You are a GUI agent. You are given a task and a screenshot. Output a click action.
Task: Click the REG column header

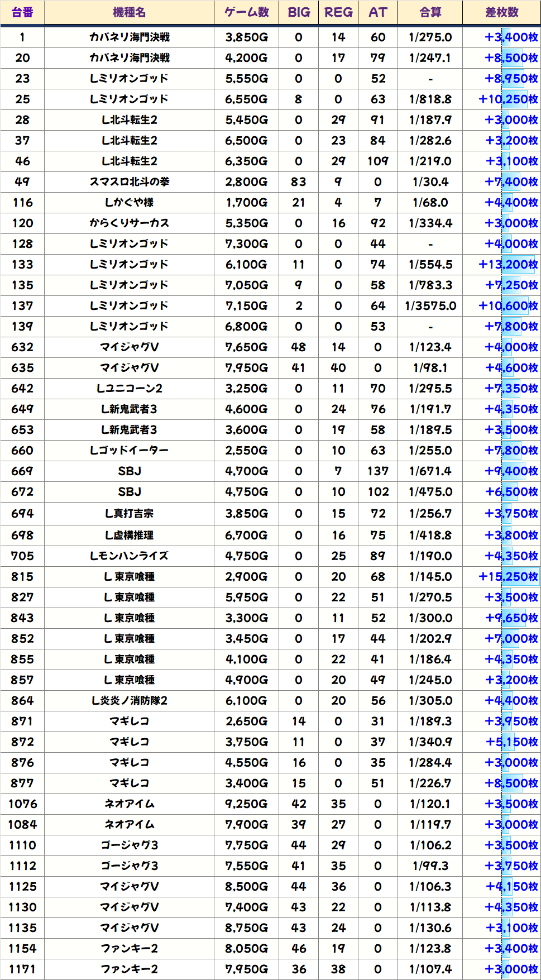coord(338,12)
